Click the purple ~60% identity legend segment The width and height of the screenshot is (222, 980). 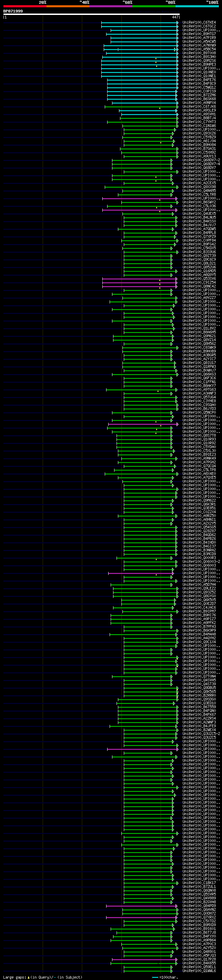[x=111, y=6]
